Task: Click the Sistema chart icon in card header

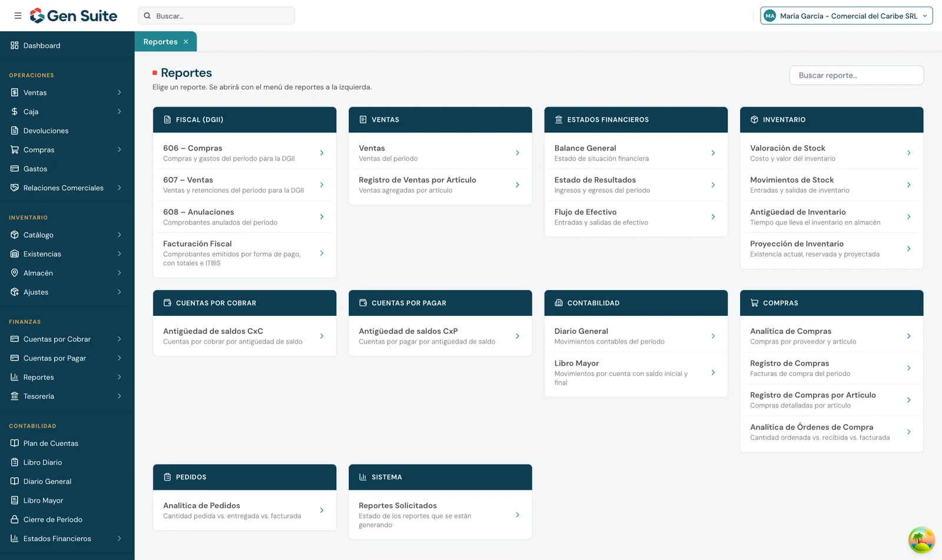Action: 363,477
